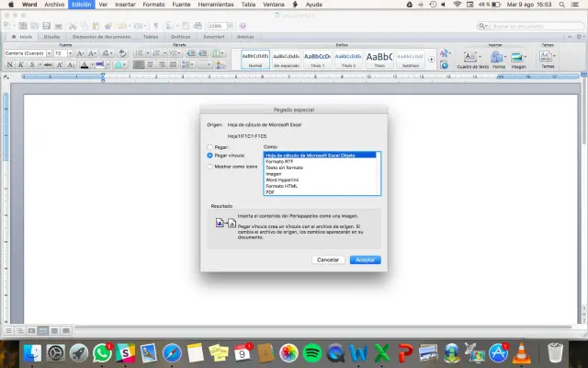The width and height of the screenshot is (588, 368).
Task: Toggle the paragraph marks (¶) icon
Action: [x=156, y=26]
